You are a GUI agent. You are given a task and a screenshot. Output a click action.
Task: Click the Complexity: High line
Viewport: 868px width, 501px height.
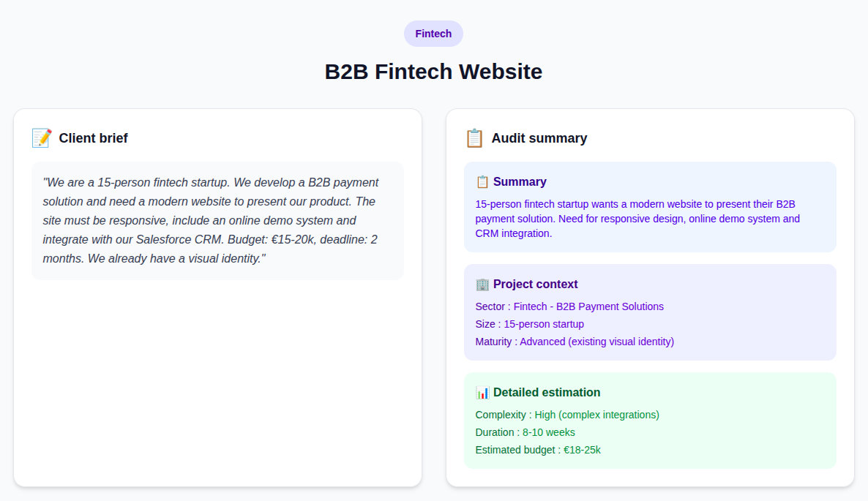pos(567,415)
